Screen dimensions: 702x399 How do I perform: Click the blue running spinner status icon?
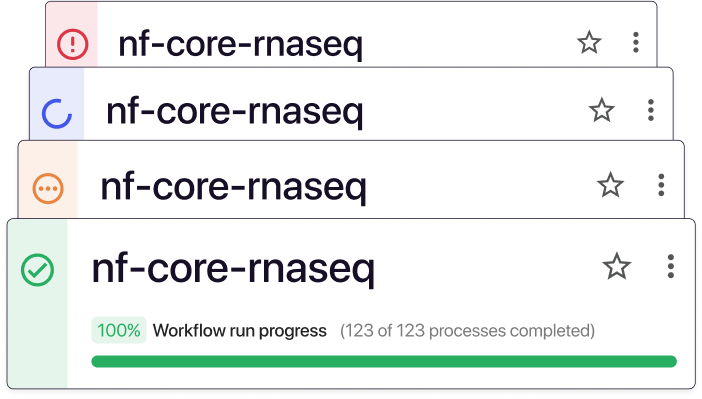[x=57, y=113]
